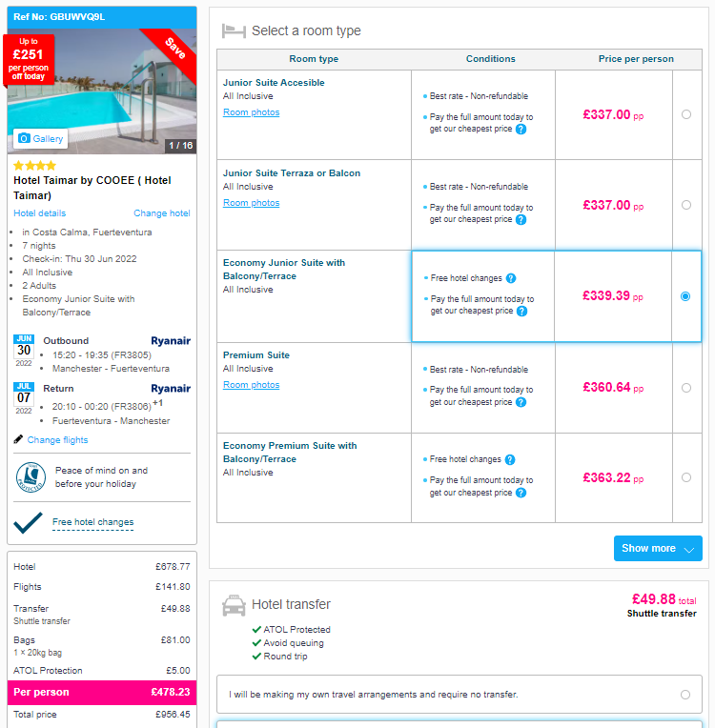Click help icon for Premium Suite cheapest price
715x728 pixels.
pos(521,402)
